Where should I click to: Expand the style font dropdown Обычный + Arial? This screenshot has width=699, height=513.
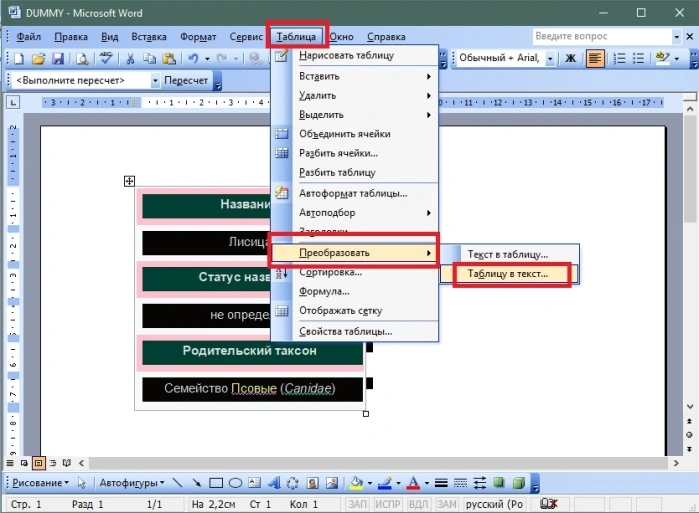(550, 58)
